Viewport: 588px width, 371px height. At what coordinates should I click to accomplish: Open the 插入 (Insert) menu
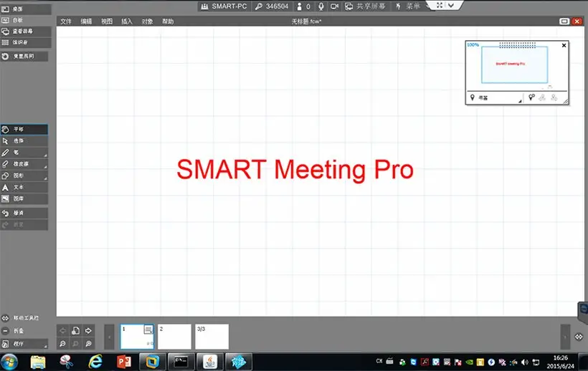[127, 21]
